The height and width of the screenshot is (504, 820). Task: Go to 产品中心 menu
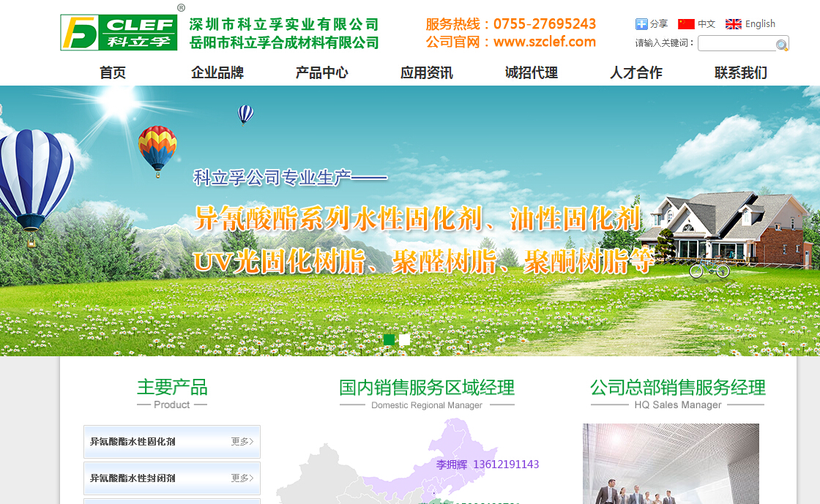(322, 72)
